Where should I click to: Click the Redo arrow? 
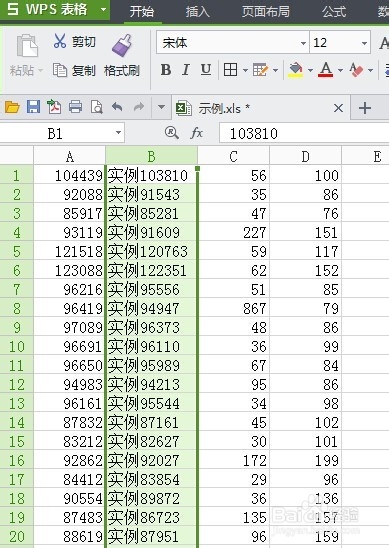[x=139, y=107]
